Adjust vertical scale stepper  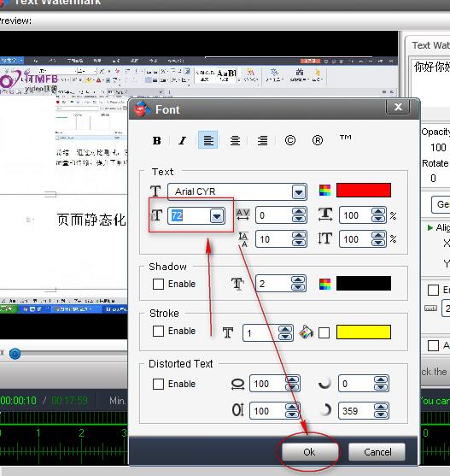[x=378, y=239]
